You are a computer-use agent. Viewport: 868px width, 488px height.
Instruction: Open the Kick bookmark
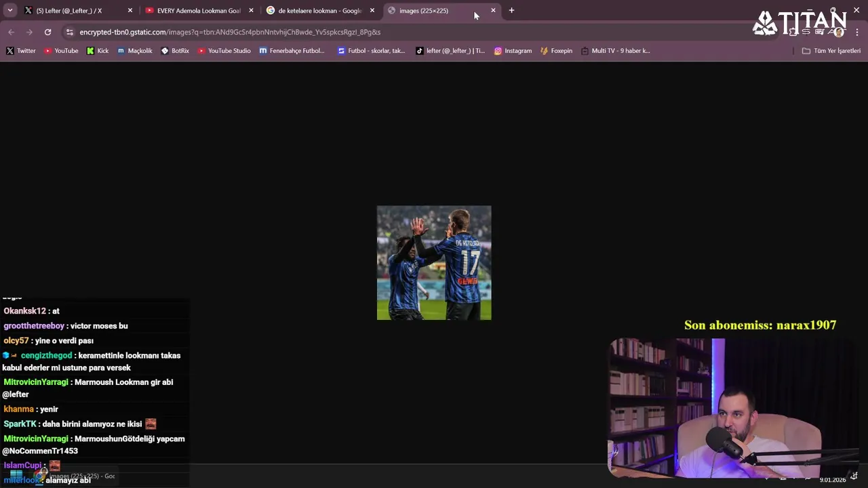(98, 51)
